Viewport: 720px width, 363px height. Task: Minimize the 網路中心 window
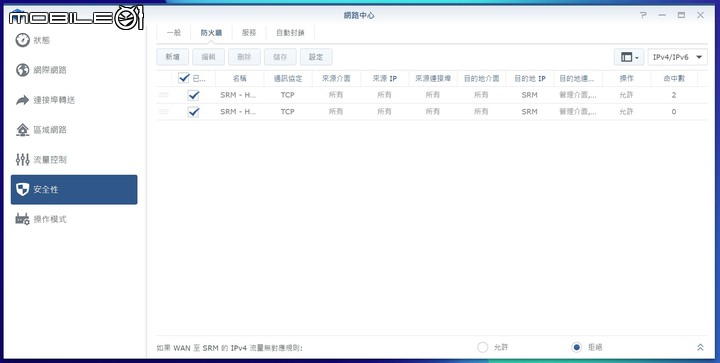[662, 15]
